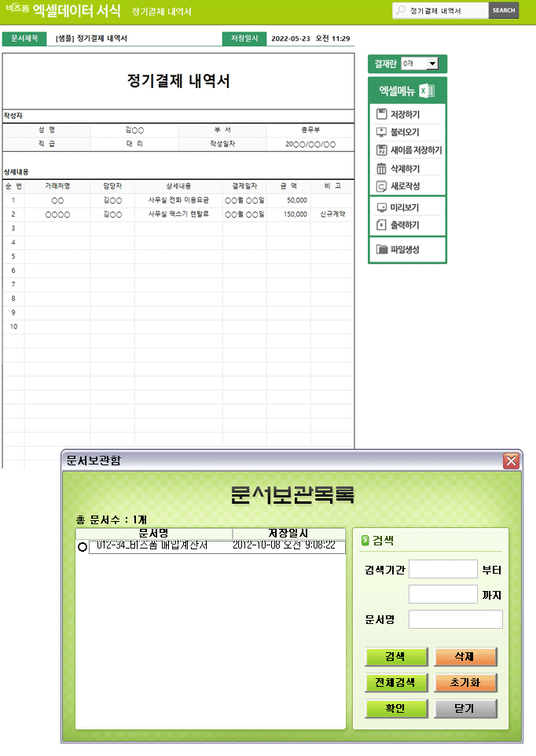Click the 저장하기 menu item
Image resolution: width=536 pixels, height=756 pixels.
point(405,114)
